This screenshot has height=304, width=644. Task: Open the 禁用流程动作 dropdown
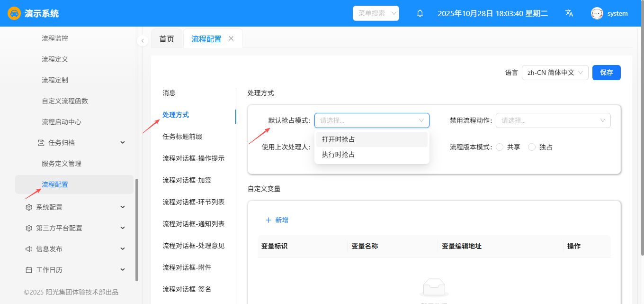click(x=553, y=120)
